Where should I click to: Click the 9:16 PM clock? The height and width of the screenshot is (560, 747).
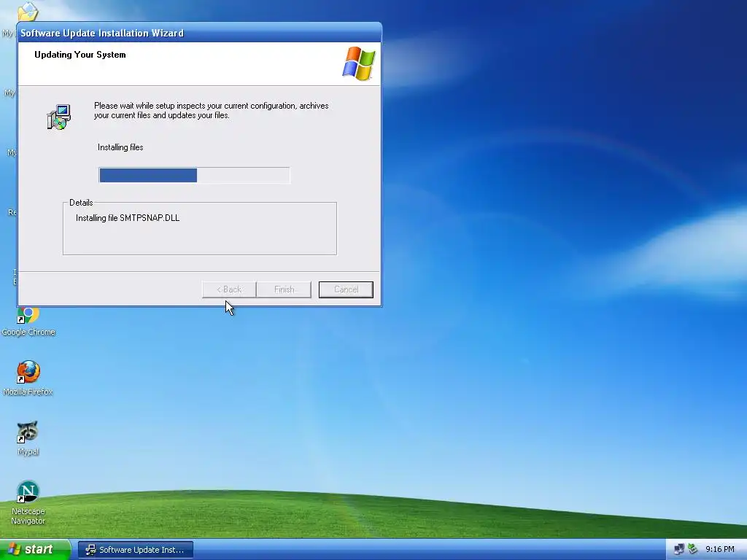point(719,550)
